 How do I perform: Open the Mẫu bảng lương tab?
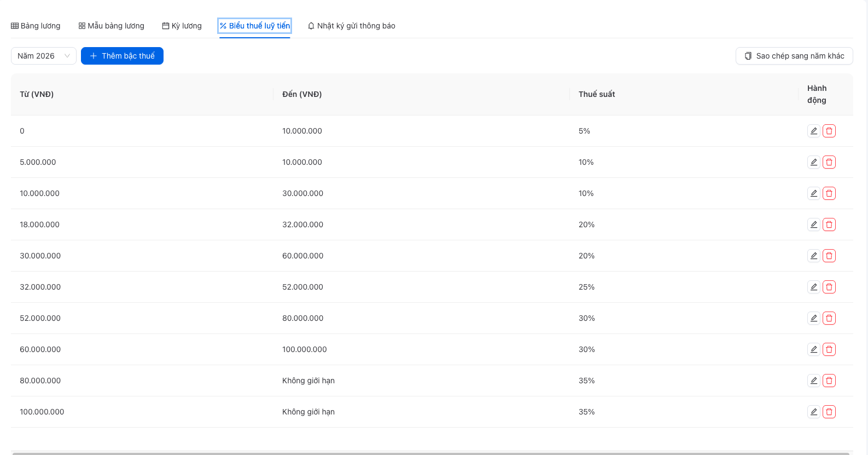tap(112, 26)
